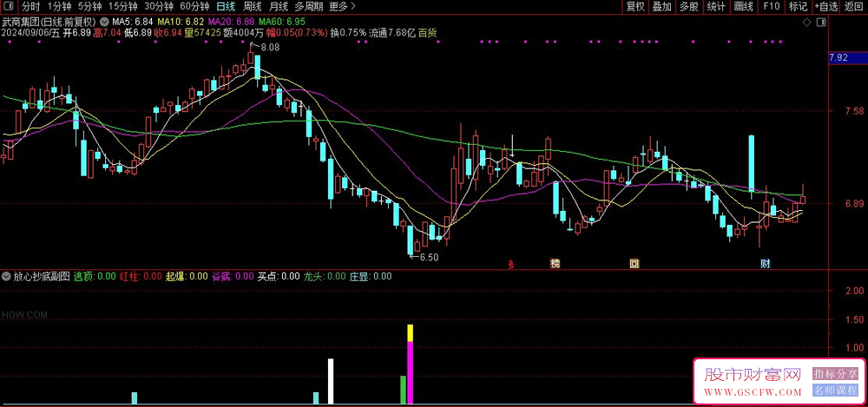Click the green signal bar in sub-chart
The width and height of the screenshot is (868, 407).
coord(404,390)
